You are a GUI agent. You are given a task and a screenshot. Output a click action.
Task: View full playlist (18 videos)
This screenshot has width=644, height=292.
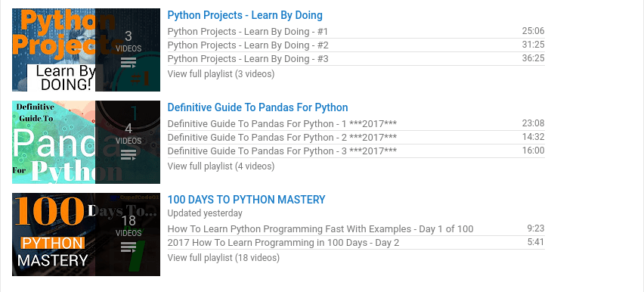(x=224, y=258)
